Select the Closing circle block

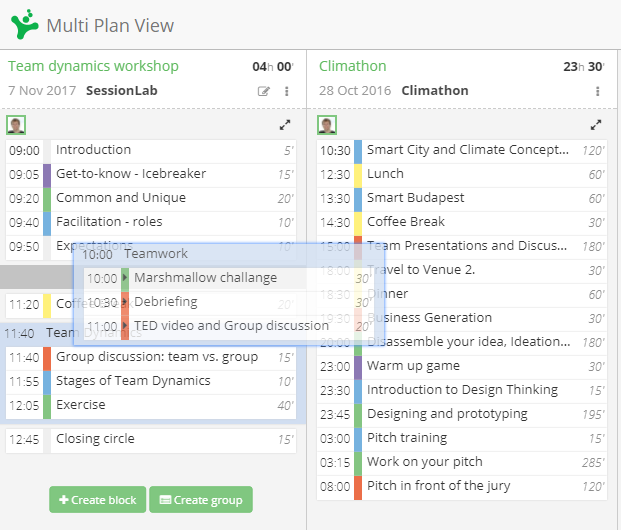(x=151, y=440)
